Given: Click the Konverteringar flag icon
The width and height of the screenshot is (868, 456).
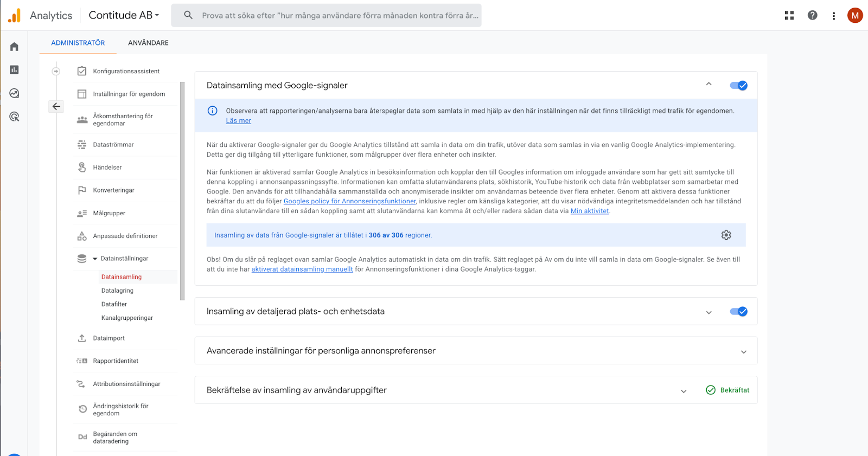Looking at the screenshot, I should point(82,190).
